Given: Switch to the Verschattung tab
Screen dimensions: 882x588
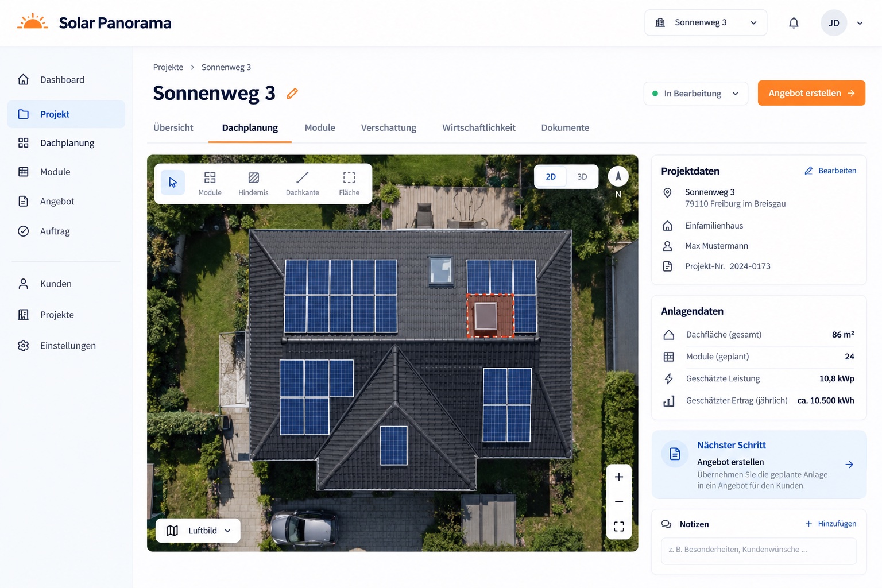Looking at the screenshot, I should (x=389, y=127).
